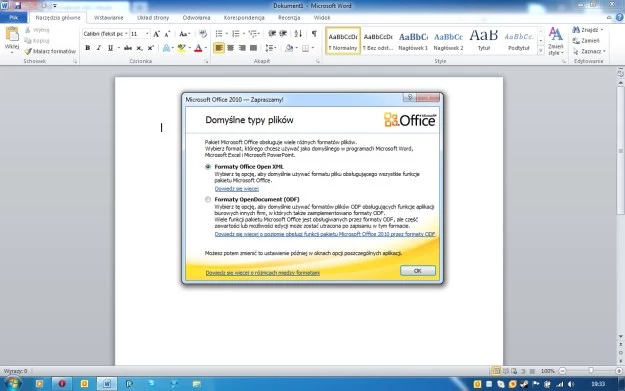This screenshot has height=391, width=625.
Task: Select the yellow highlight color marker
Action: point(182,48)
